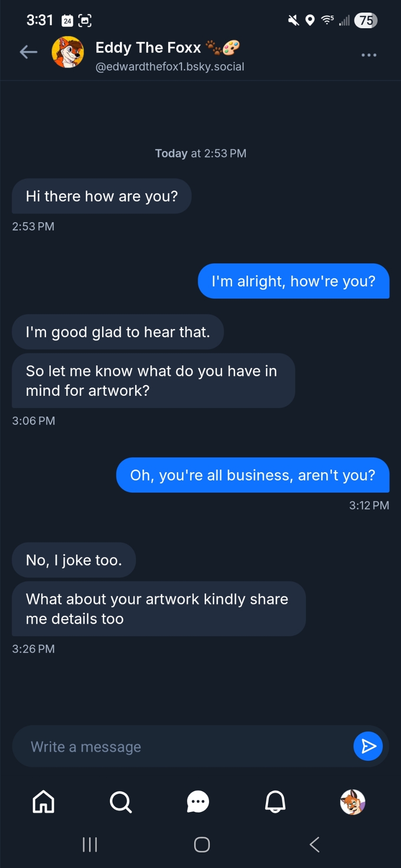Image resolution: width=401 pixels, height=868 pixels.
Task: Tap the "I'm alright, how're you?" bubble
Action: pos(293,281)
